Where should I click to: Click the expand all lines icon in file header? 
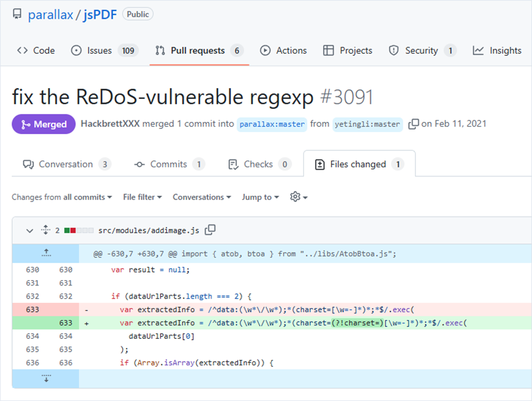pyautogui.click(x=45, y=230)
